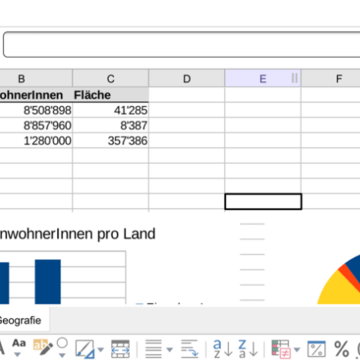Select the cell borders icon
The image size is (360, 360).
point(85,349)
